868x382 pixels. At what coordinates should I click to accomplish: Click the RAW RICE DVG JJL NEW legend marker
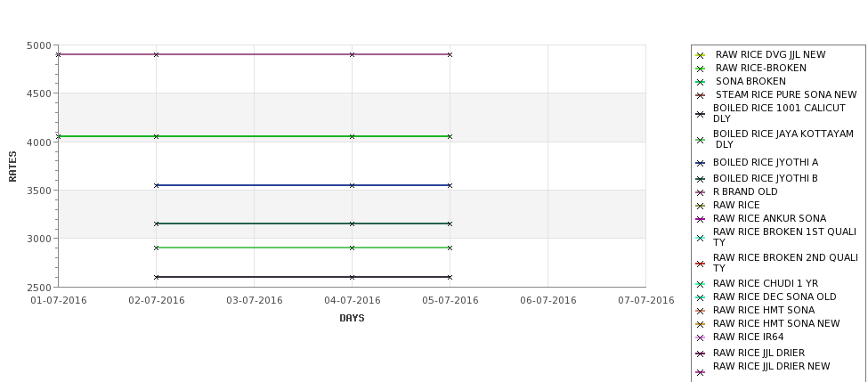coord(700,55)
